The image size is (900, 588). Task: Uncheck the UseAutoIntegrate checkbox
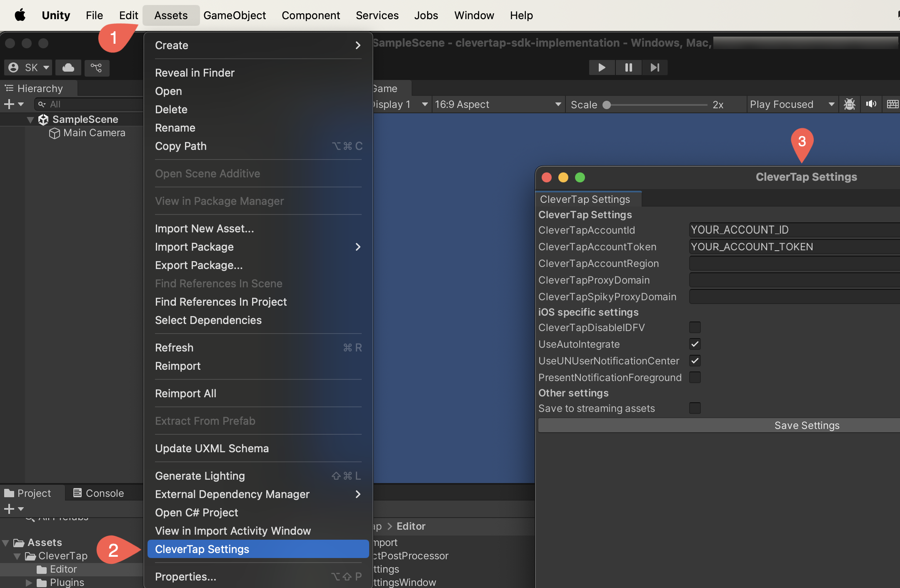click(695, 344)
